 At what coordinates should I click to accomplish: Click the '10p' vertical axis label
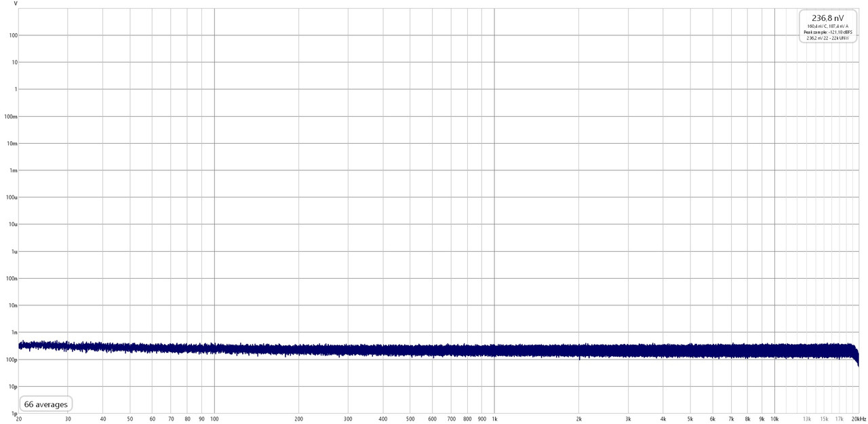[x=12, y=387]
